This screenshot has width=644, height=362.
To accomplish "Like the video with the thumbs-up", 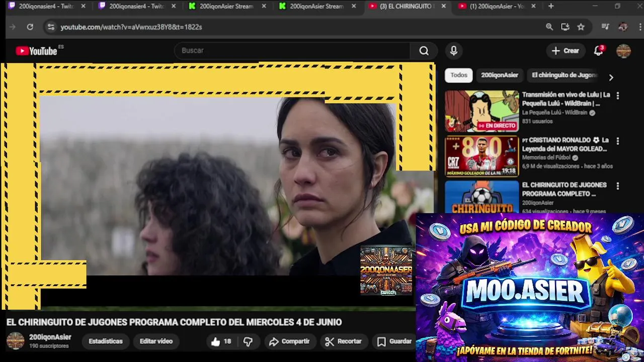I will pyautogui.click(x=221, y=341).
